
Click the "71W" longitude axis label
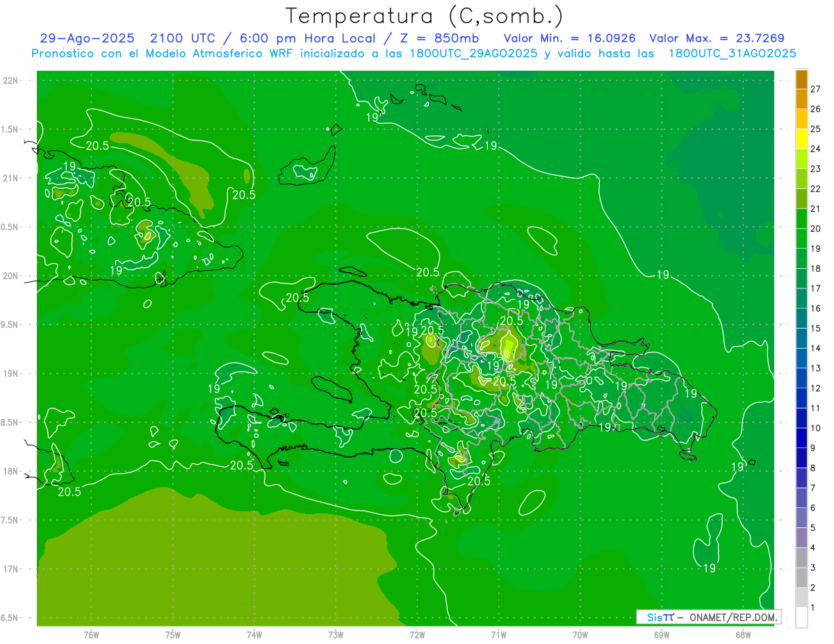498,635
